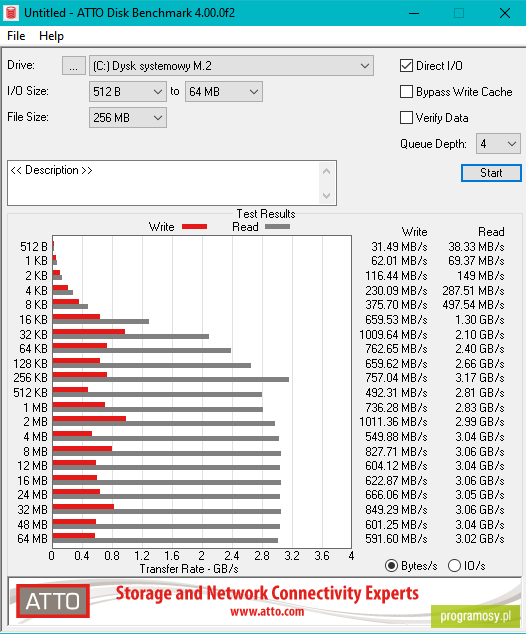Click the 492.31 MB/s write value

(396, 393)
